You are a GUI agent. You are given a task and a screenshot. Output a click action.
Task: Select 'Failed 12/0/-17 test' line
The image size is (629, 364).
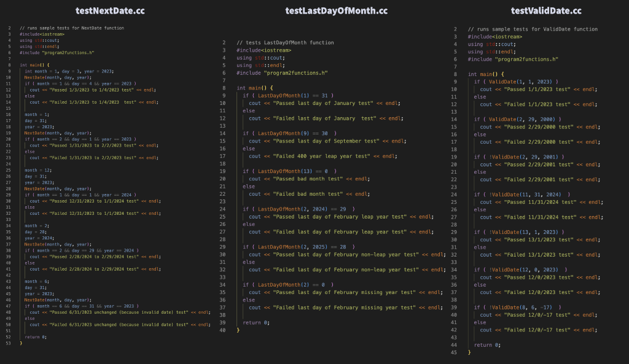[x=538, y=330]
